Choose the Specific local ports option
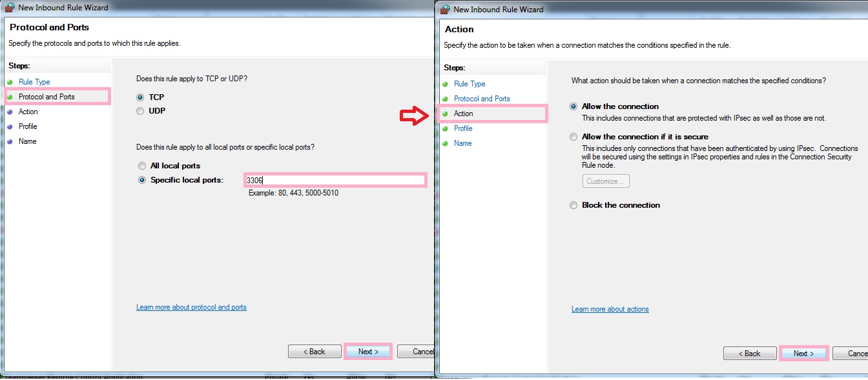868x380 pixels. 142,180
